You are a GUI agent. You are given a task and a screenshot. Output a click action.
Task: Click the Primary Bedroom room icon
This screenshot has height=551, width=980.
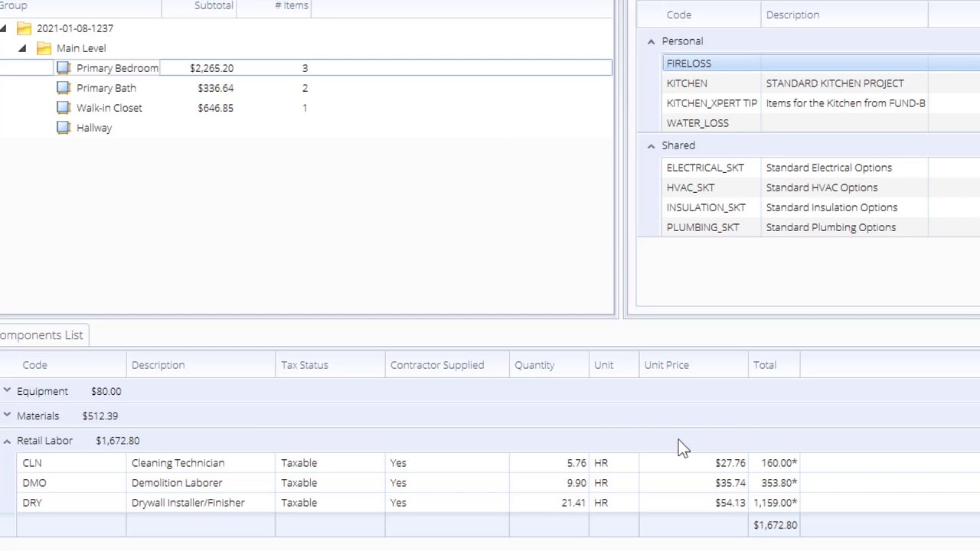[64, 68]
